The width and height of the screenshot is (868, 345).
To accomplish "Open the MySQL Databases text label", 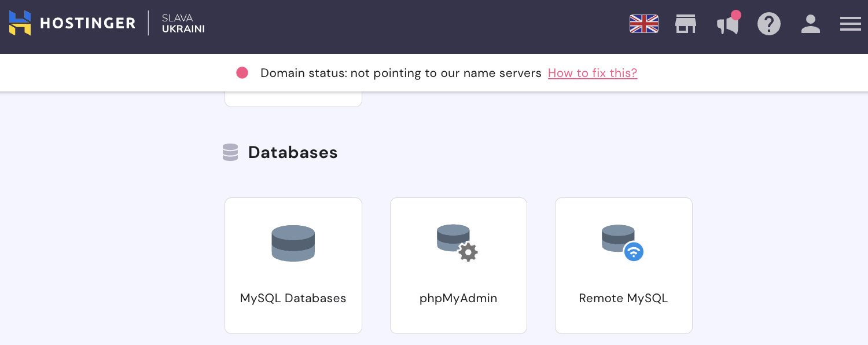I will (x=293, y=298).
